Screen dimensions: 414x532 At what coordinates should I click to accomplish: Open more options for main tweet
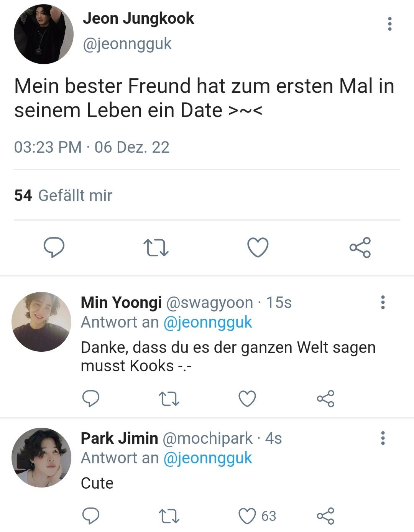tap(390, 24)
